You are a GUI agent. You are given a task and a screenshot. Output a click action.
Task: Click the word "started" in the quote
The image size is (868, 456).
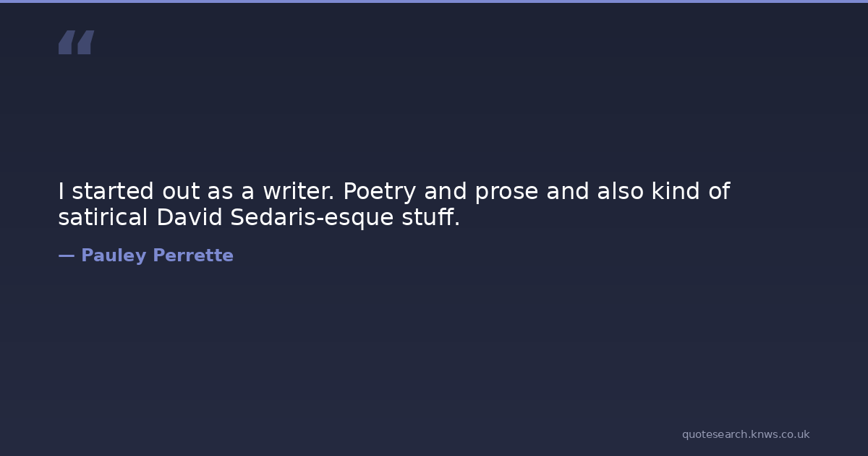point(113,192)
